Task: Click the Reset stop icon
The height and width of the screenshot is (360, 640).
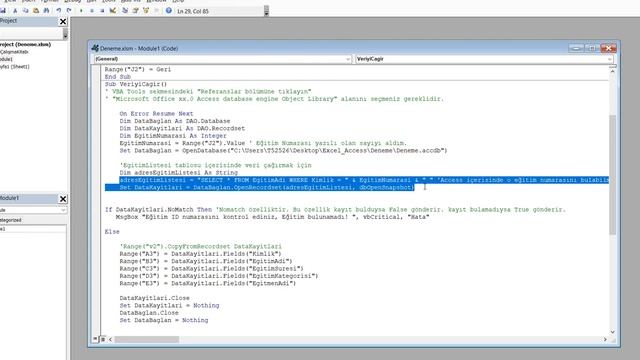Action: (x=102, y=11)
